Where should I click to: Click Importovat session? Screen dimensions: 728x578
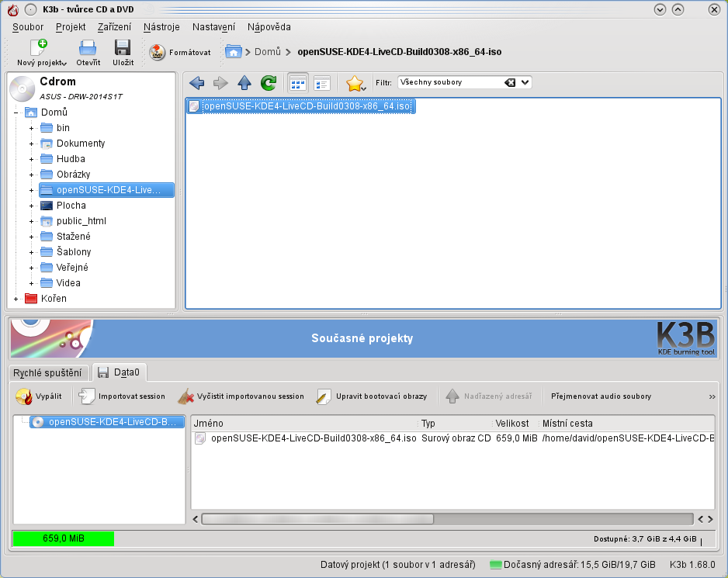tap(122, 396)
